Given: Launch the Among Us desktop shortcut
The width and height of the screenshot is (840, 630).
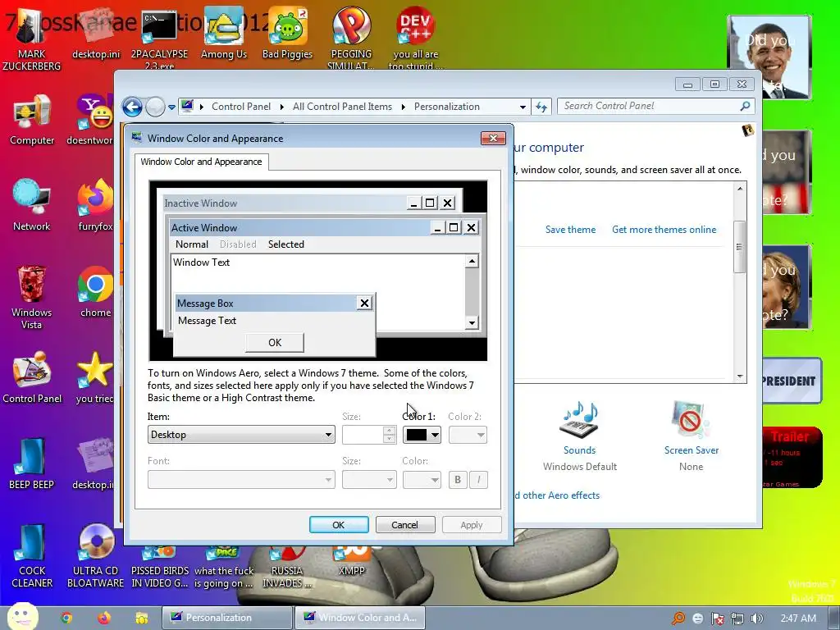Looking at the screenshot, I should (x=224, y=34).
